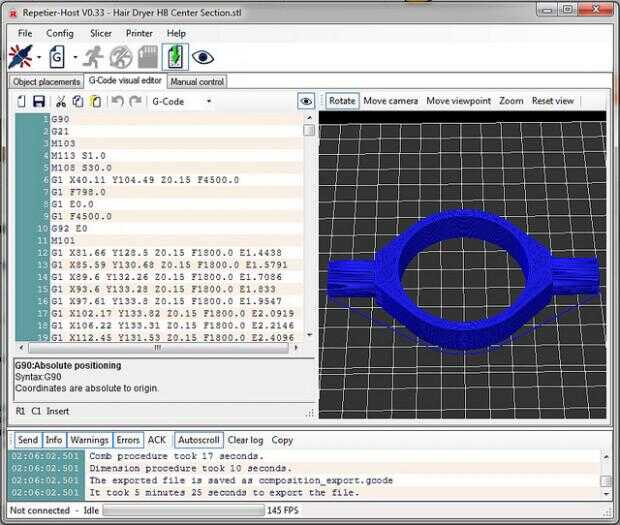Viewport: 620px width, 525px height.
Task: Click the editor horizontal scrollbar
Action: point(157,349)
